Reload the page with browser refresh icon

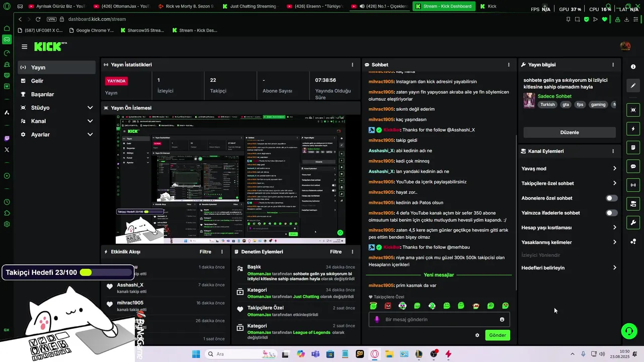pos(38,19)
